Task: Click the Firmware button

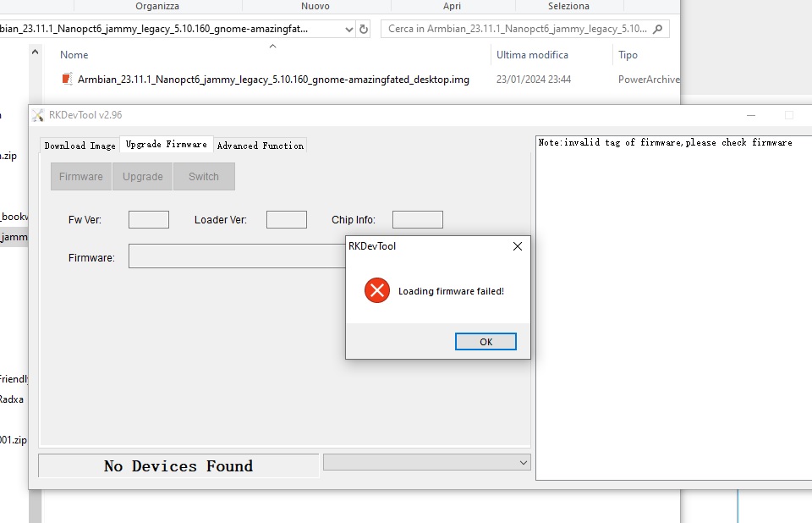Action: pos(80,177)
